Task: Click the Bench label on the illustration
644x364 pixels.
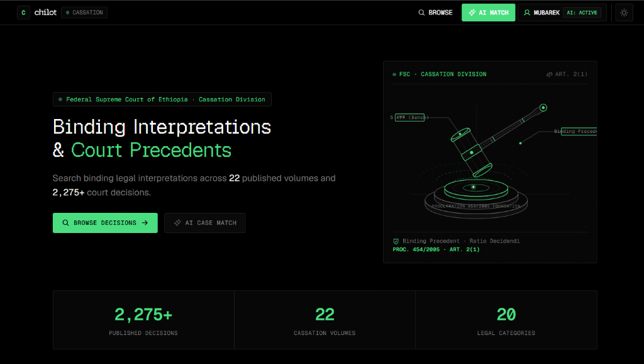Action: pyautogui.click(x=410, y=118)
